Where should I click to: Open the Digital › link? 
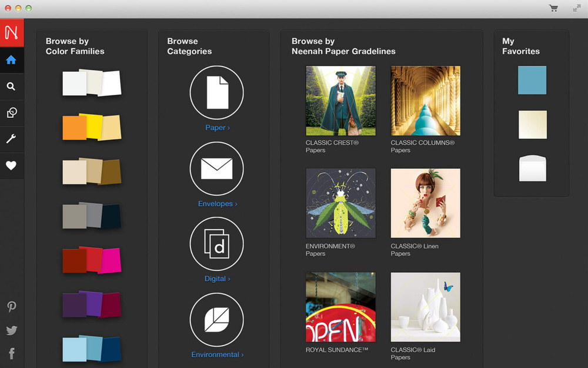(x=217, y=279)
